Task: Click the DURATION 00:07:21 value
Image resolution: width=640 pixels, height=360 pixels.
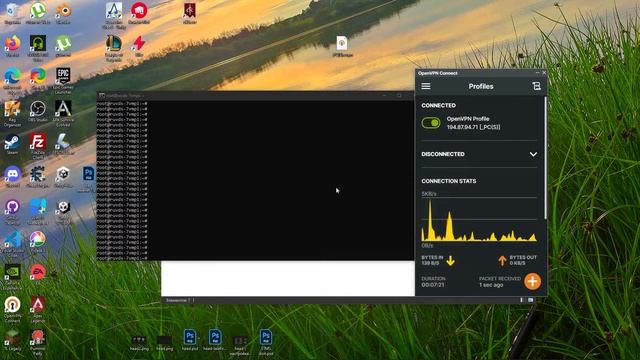Action: click(433, 284)
